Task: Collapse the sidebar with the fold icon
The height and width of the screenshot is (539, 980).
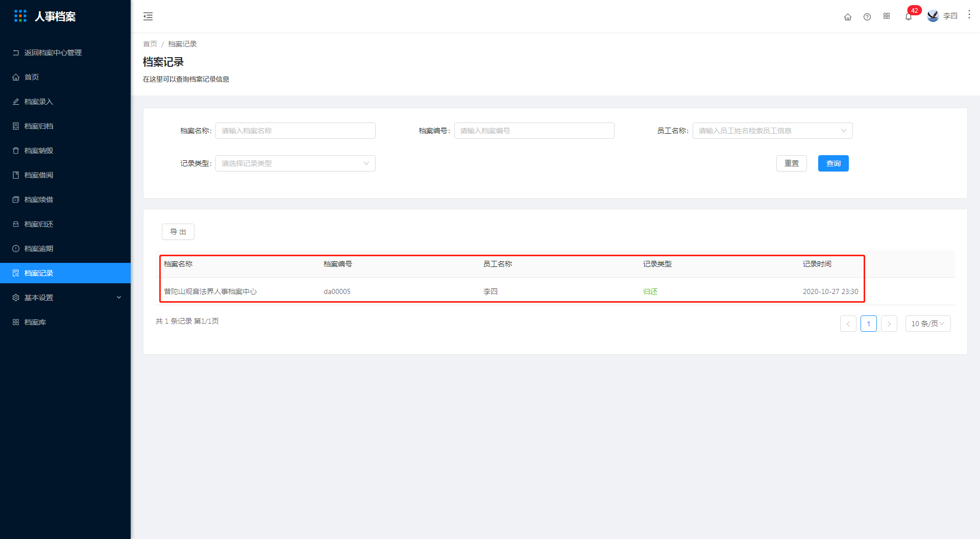Action: tap(148, 16)
